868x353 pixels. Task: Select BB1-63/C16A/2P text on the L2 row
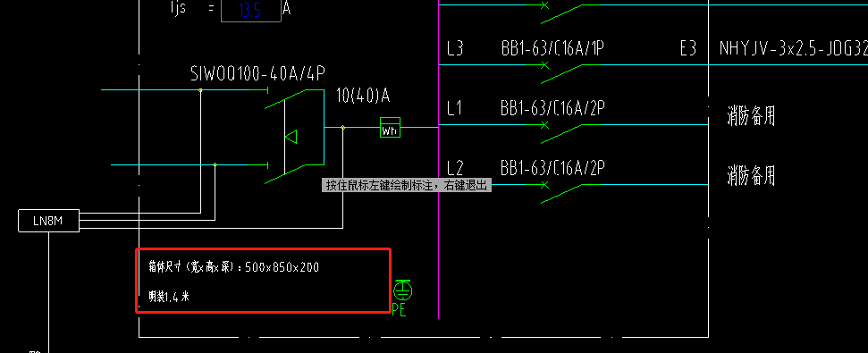coord(552,168)
